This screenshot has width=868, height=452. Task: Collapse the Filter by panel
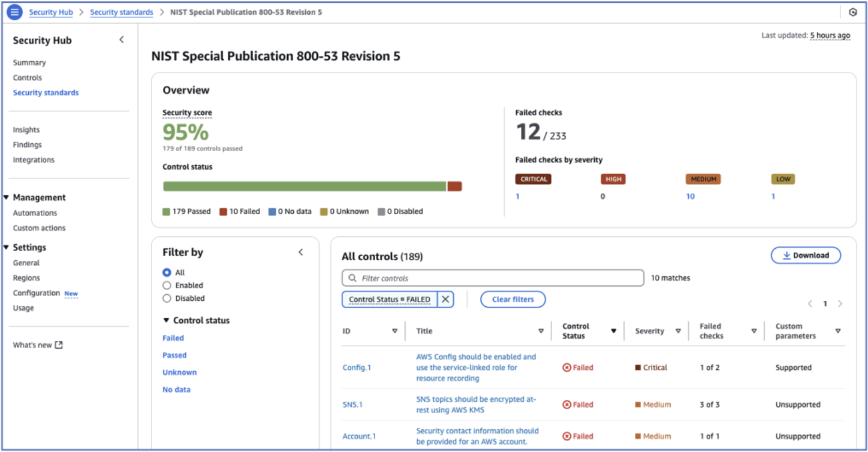(300, 252)
